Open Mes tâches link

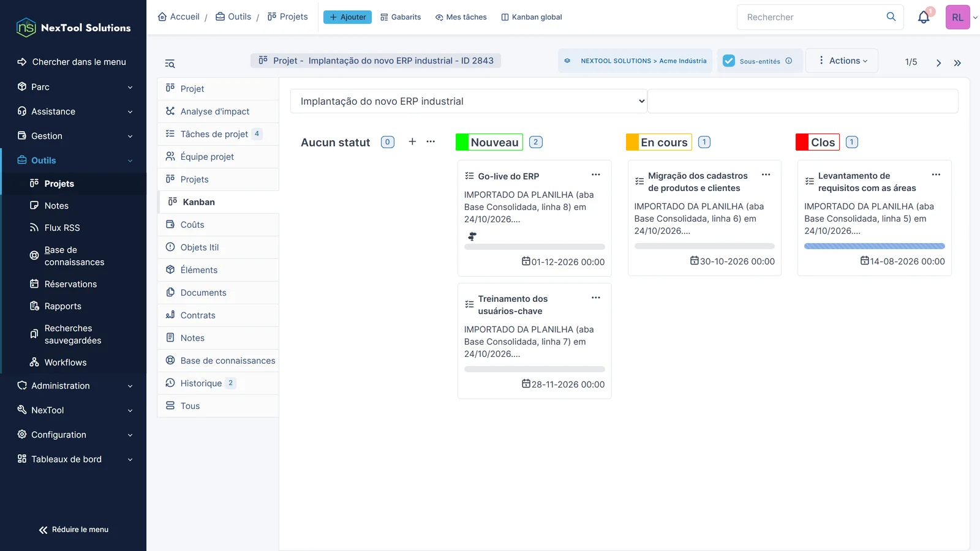(x=461, y=17)
